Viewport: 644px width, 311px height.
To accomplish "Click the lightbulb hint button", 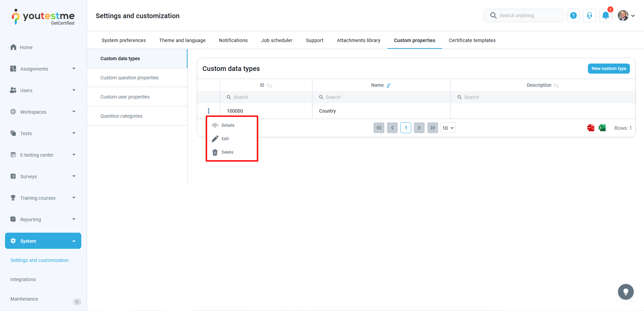I will tap(626, 291).
